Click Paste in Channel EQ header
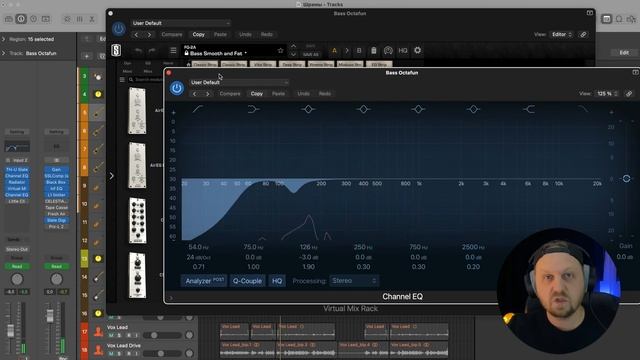 tap(278, 93)
